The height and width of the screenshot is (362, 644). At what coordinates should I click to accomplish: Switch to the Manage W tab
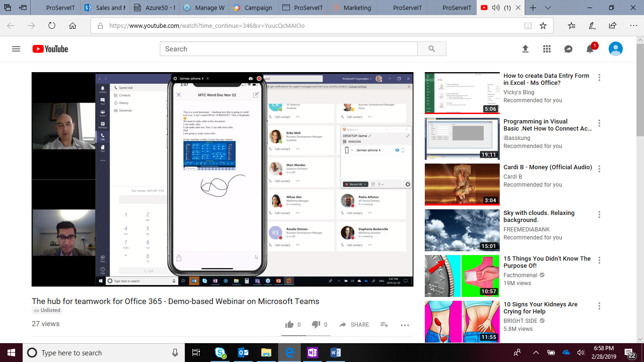204,8
